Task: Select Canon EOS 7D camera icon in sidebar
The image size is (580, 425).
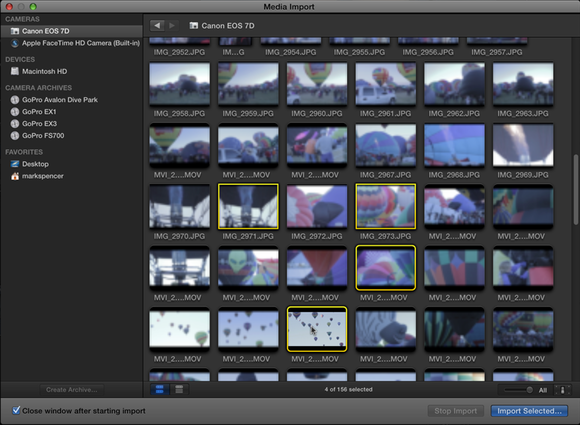Action: (x=15, y=31)
